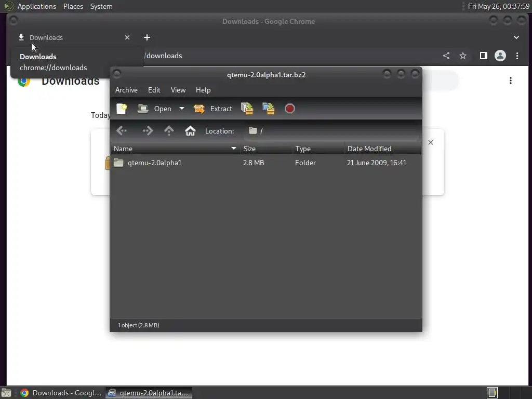Click Chrome's tab search chevron
Viewport: 532px width, 399px height.
(x=516, y=37)
